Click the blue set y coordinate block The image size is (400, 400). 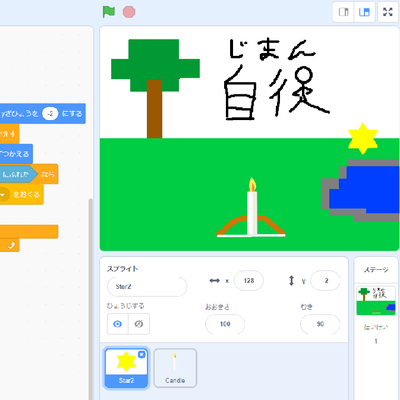click(42, 114)
